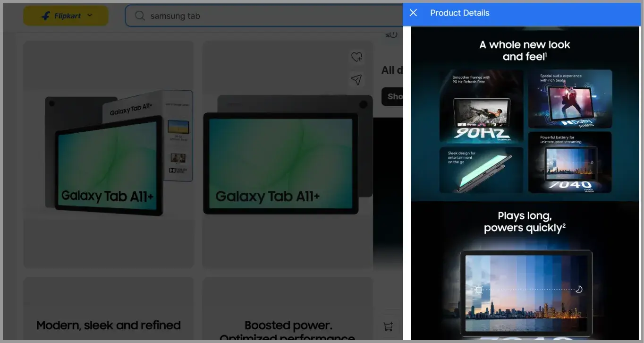
Task: Click the Spatial audio Dolby Atmos tile
Action: click(x=570, y=99)
